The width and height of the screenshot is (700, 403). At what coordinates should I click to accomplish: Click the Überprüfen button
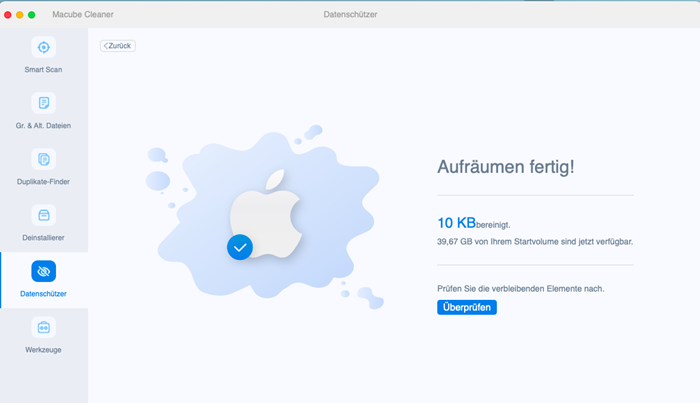pyautogui.click(x=467, y=307)
